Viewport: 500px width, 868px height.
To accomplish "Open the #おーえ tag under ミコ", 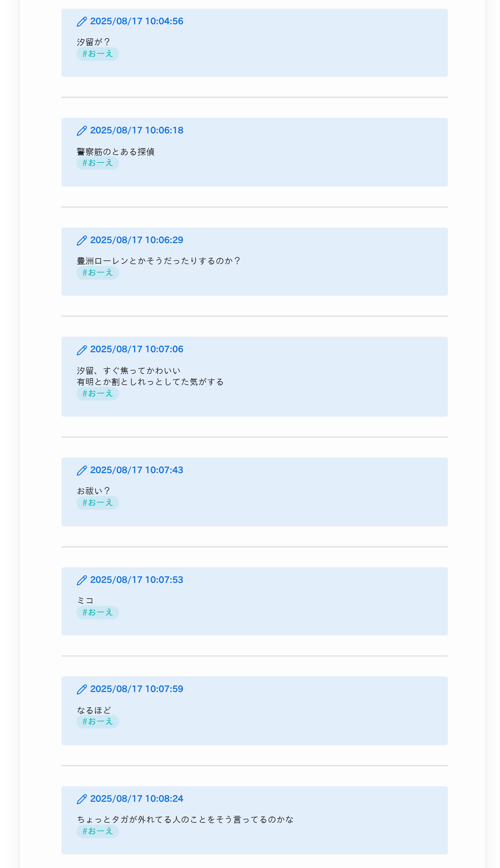I will [x=97, y=613].
